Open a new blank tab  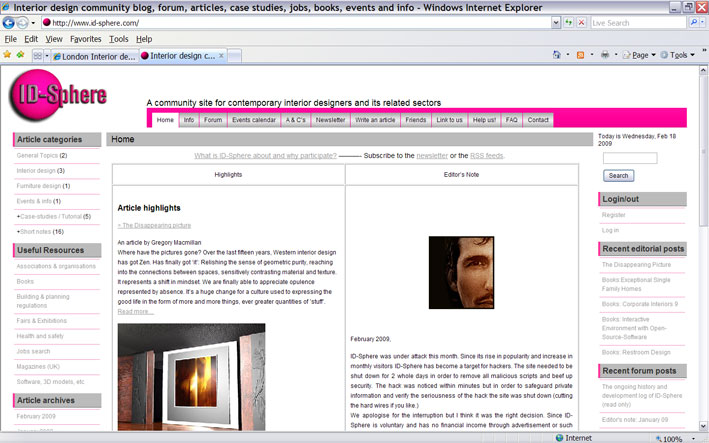234,56
